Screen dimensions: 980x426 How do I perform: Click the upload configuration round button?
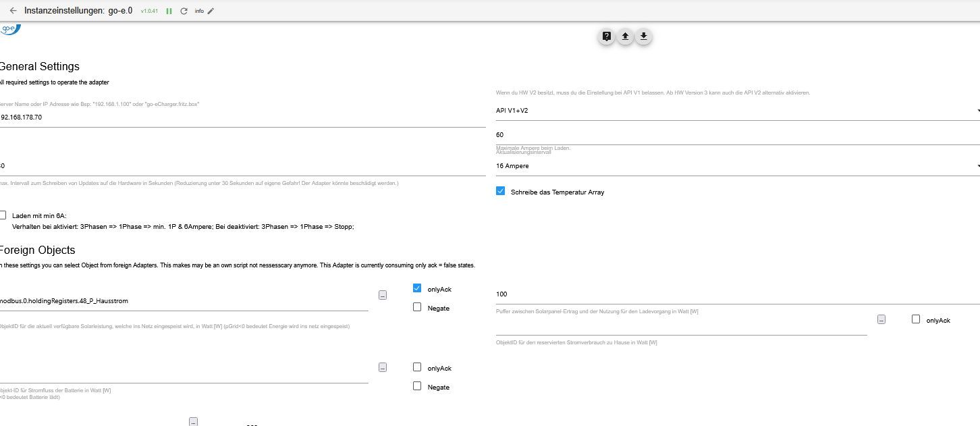pyautogui.click(x=625, y=36)
